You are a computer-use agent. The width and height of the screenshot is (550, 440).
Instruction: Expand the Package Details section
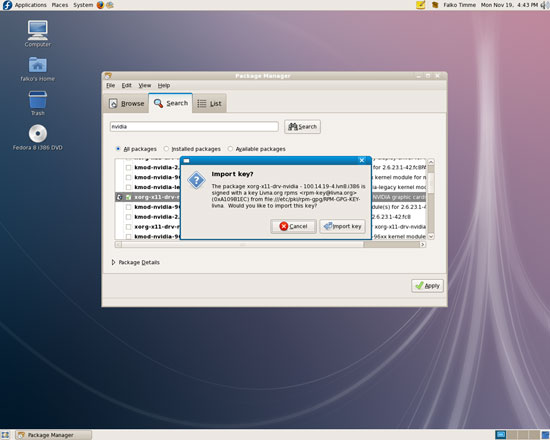(113, 262)
